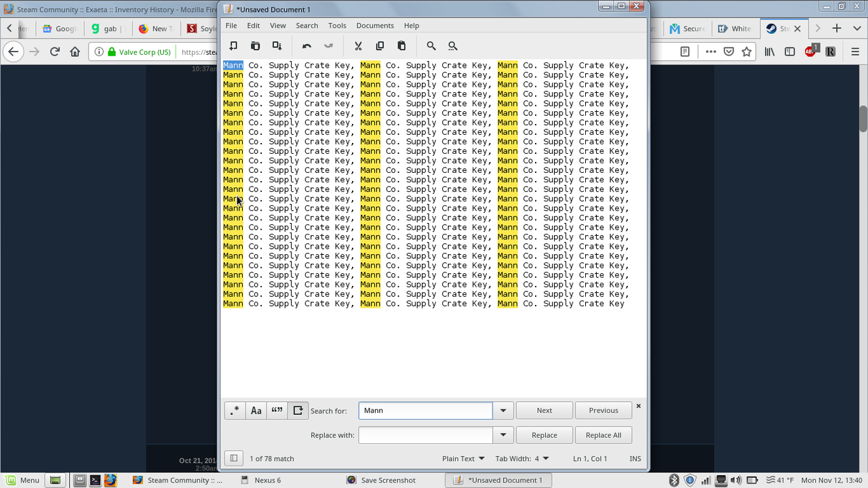The height and width of the screenshot is (488, 868).
Task: Switch to the 'White' Firefox tab
Action: 734,28
